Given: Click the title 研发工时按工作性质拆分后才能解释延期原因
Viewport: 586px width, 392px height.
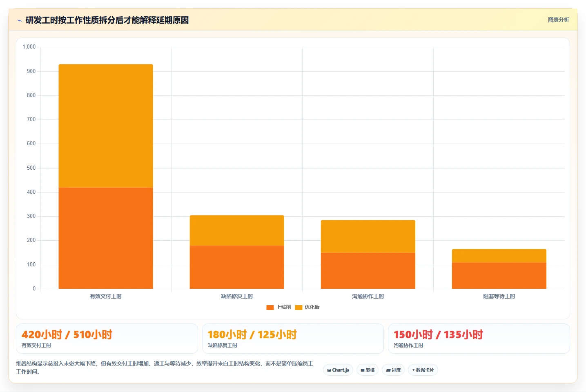Looking at the screenshot, I should pyautogui.click(x=107, y=20).
